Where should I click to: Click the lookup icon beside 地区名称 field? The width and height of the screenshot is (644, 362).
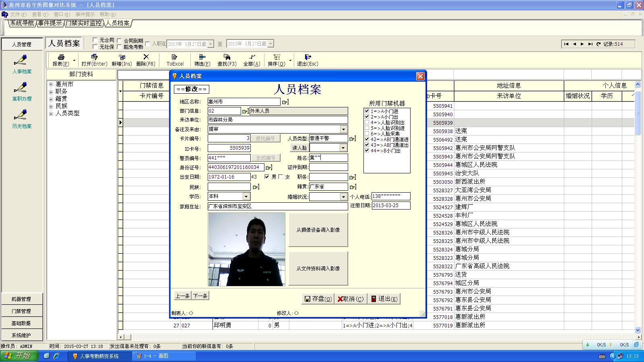pyautogui.click(x=285, y=102)
